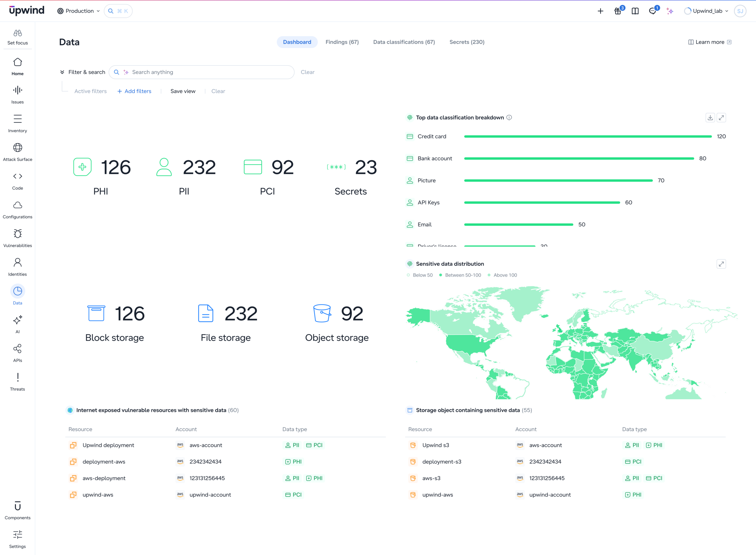
Task: Open the Code section in the sidebar
Action: 17,181
